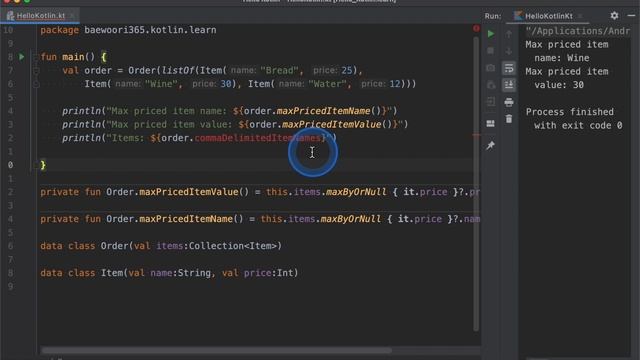Click "value: 30" in console output

point(559,85)
